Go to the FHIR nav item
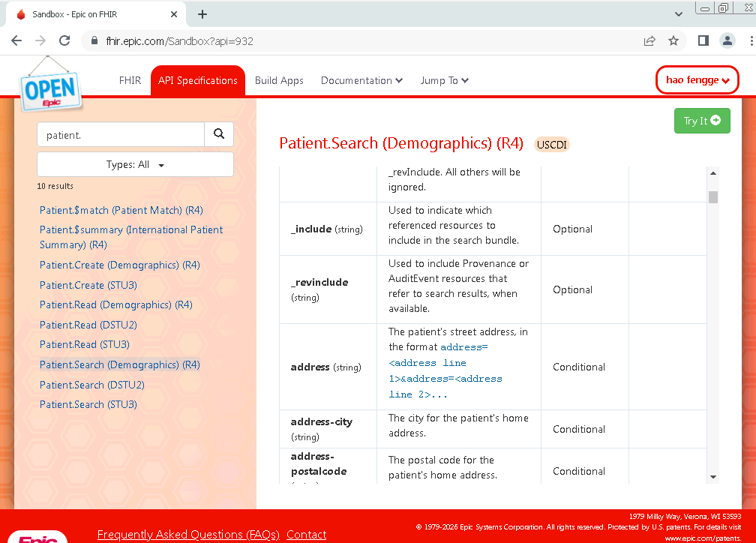Image resolution: width=756 pixels, height=543 pixels. pyautogui.click(x=130, y=80)
